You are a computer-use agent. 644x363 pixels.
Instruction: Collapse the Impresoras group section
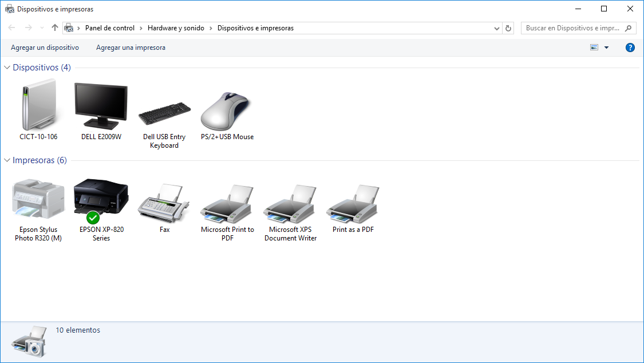(x=7, y=160)
